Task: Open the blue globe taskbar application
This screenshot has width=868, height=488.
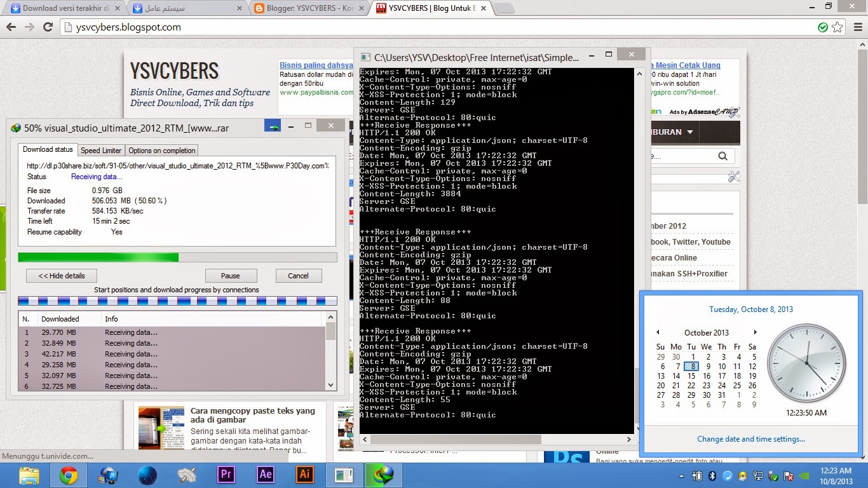Action: coord(147,475)
